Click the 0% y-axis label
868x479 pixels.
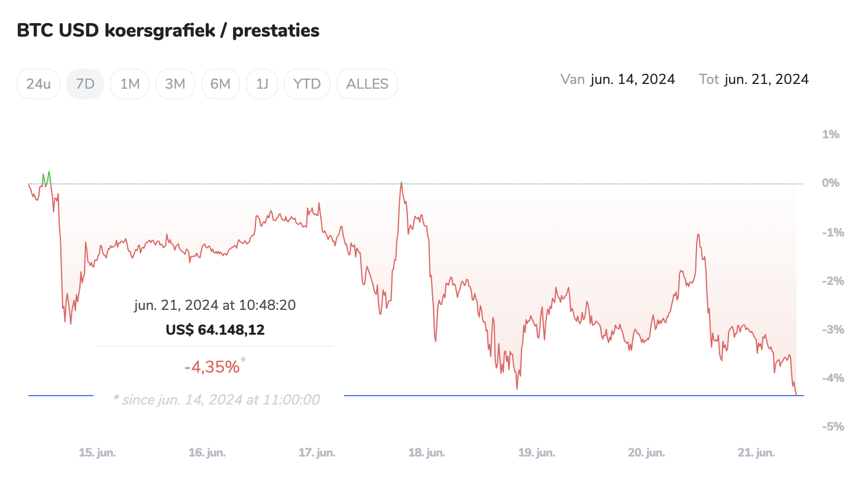click(830, 183)
